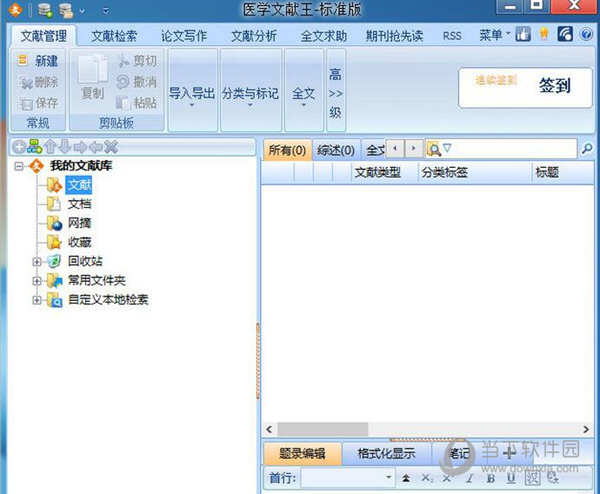Expand the 常用文件夹 tree node
The image size is (600, 494).
(x=37, y=279)
